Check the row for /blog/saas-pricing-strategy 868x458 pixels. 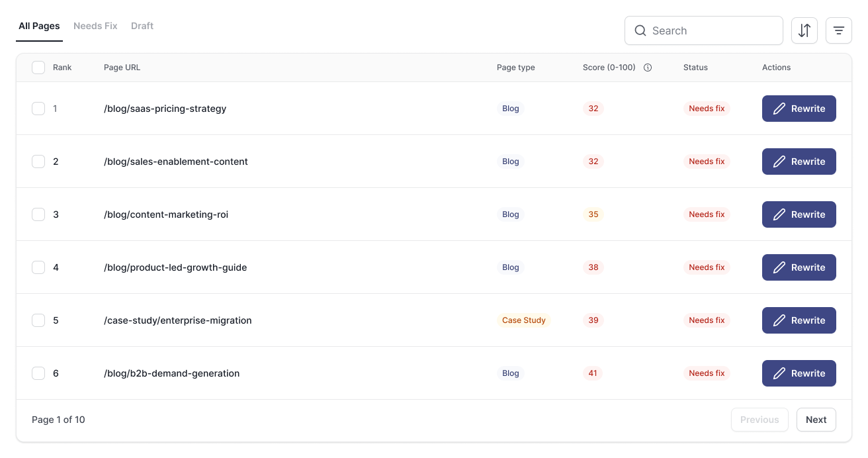point(38,108)
